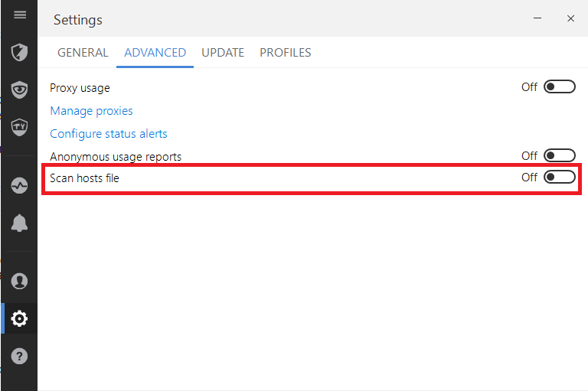
Task: Go to the PROFILES tab
Action: (285, 53)
